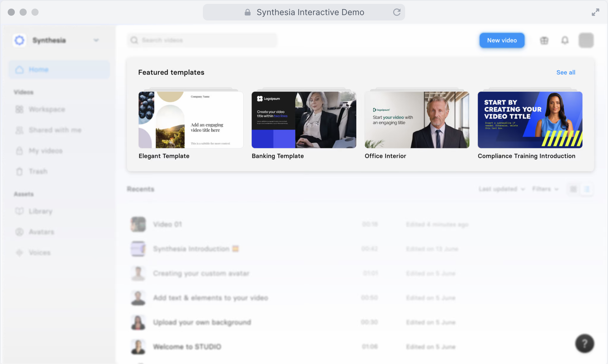Open the gift box icon in header
Screen dimensions: 608x364
544,40
